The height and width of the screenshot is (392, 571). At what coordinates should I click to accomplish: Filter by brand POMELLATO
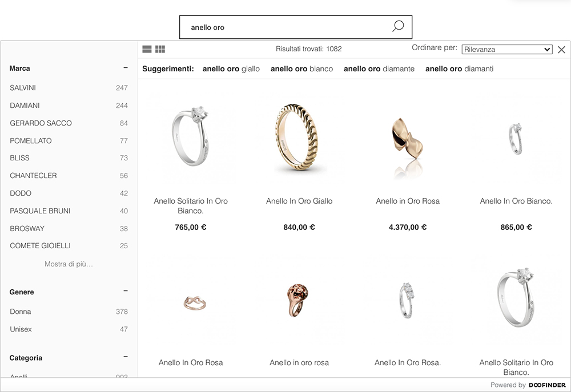pos(69,140)
